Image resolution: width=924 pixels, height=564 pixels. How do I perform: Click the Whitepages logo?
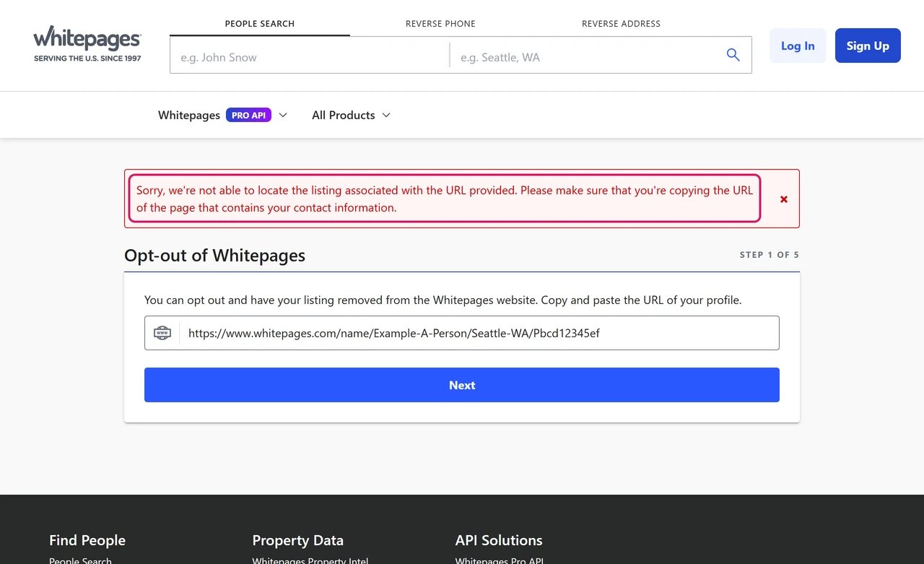pyautogui.click(x=87, y=44)
